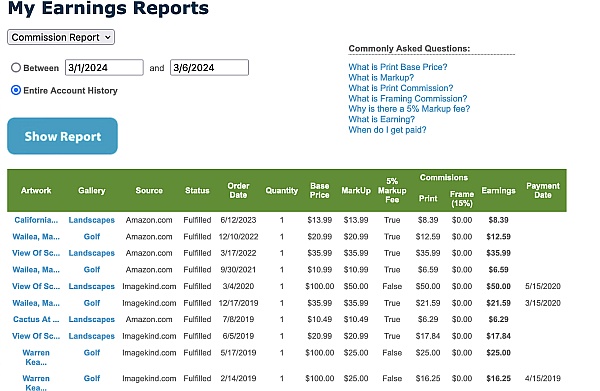Viewport: 600px width, 391px height.
Task: Click the Payment Date column header
Action: (543, 191)
